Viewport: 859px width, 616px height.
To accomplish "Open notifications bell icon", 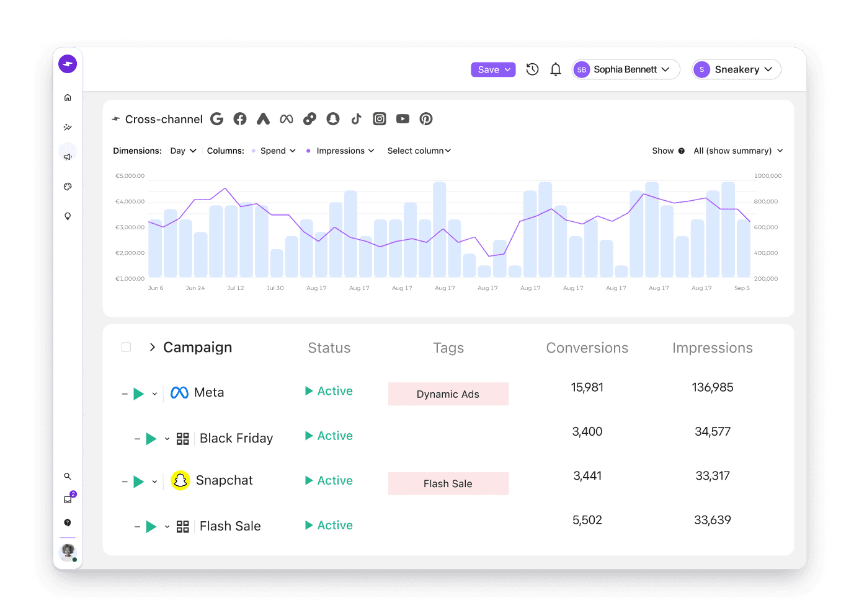I will click(556, 69).
